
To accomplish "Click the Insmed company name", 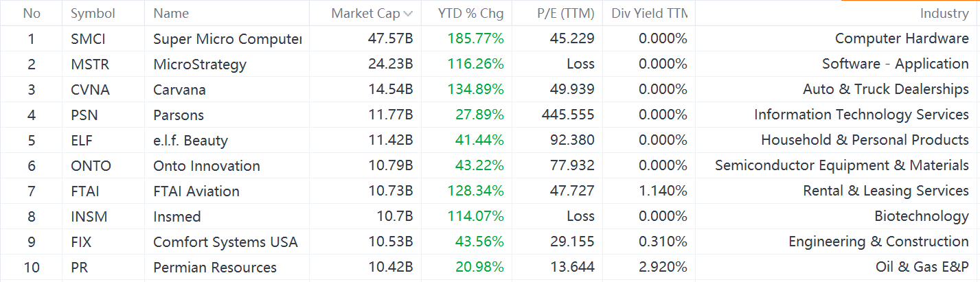I will 177,217.
